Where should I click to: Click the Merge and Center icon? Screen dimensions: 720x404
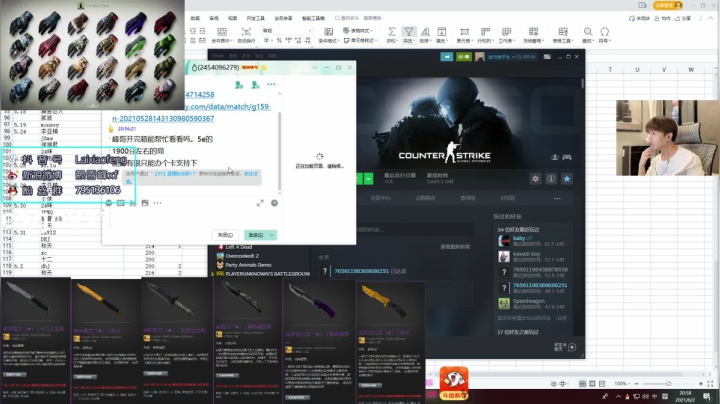222,32
